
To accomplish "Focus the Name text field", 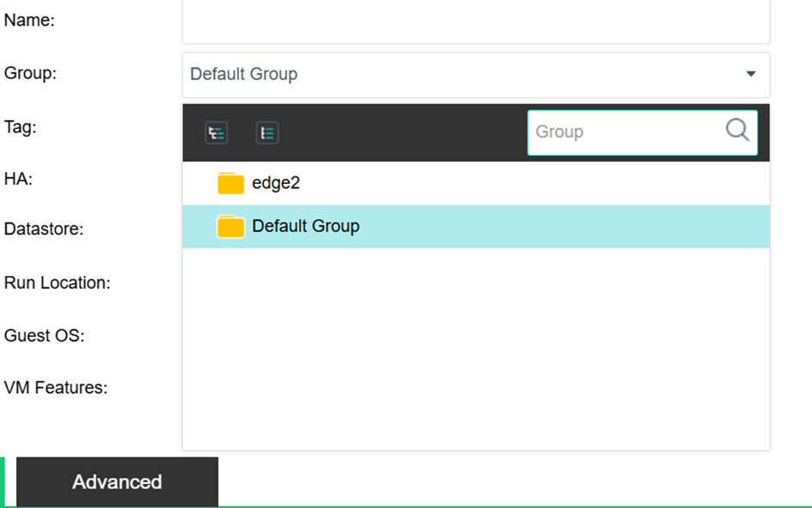I will tap(475, 21).
